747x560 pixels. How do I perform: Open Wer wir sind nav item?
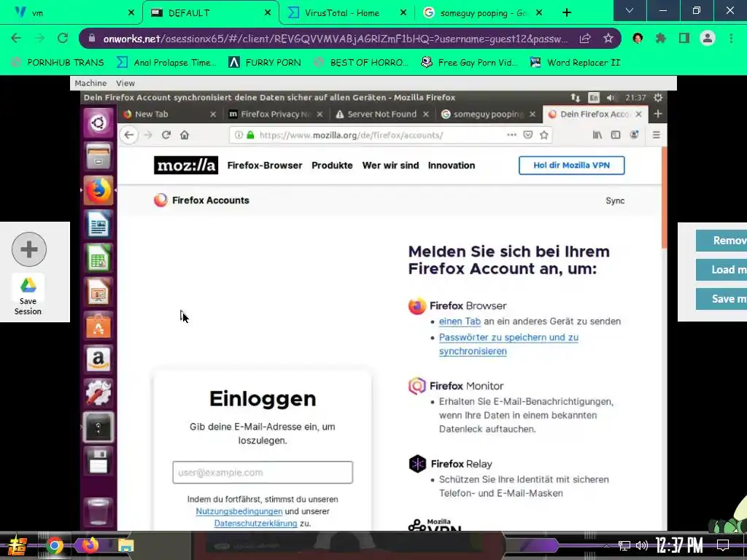pyautogui.click(x=391, y=166)
